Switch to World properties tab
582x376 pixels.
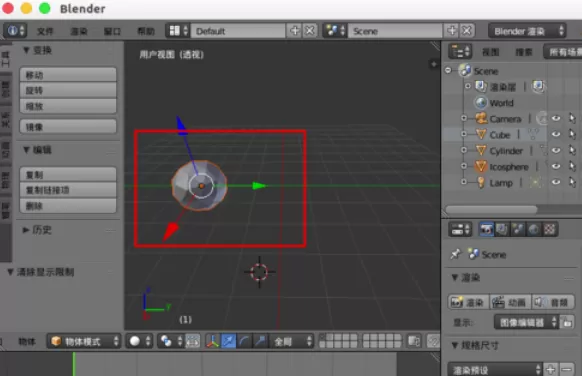pyautogui.click(x=534, y=229)
